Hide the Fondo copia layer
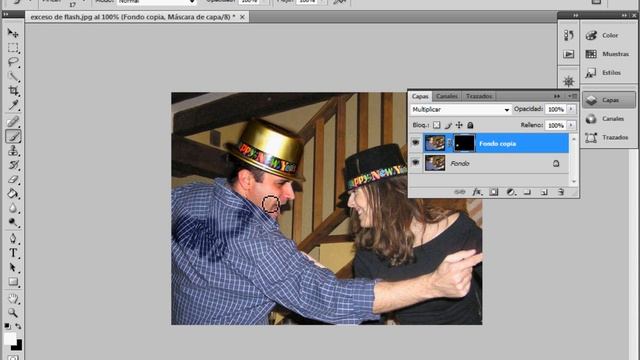The height and width of the screenshot is (360, 640). pos(416,143)
